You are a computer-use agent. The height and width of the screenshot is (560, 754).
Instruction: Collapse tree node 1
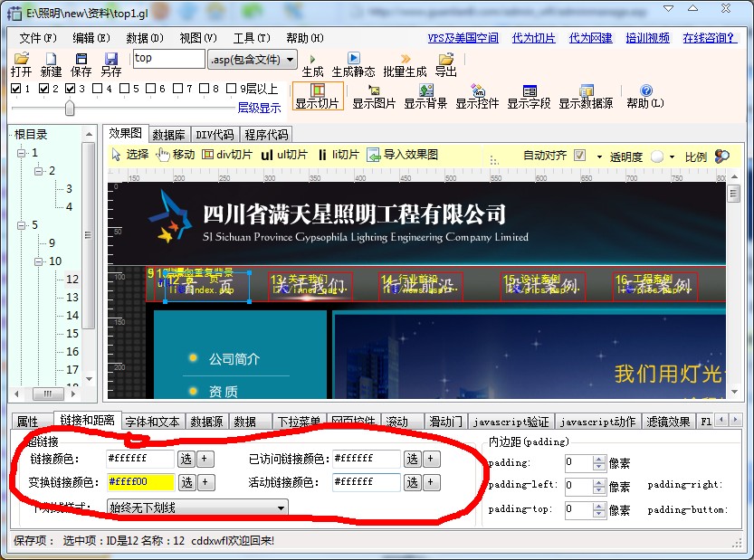pos(21,153)
